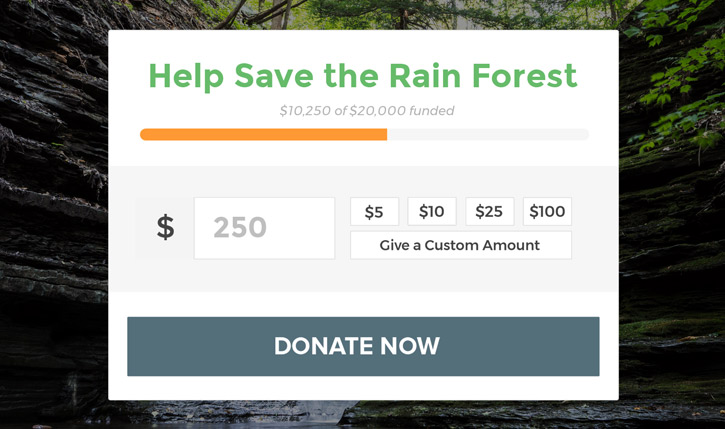725x429 pixels.
Task: Focus the donation amount field showing 250
Action: pyautogui.click(x=264, y=228)
